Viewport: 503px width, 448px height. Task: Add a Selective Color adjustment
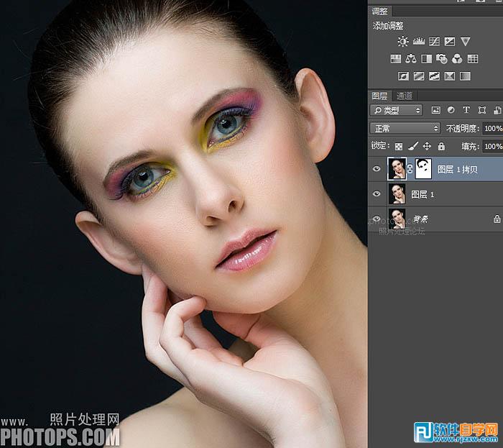450,76
